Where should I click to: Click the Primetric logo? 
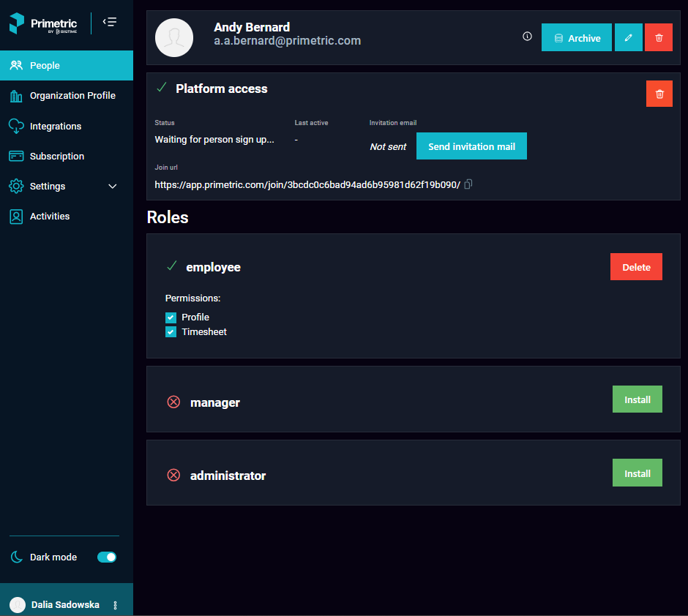(43, 23)
